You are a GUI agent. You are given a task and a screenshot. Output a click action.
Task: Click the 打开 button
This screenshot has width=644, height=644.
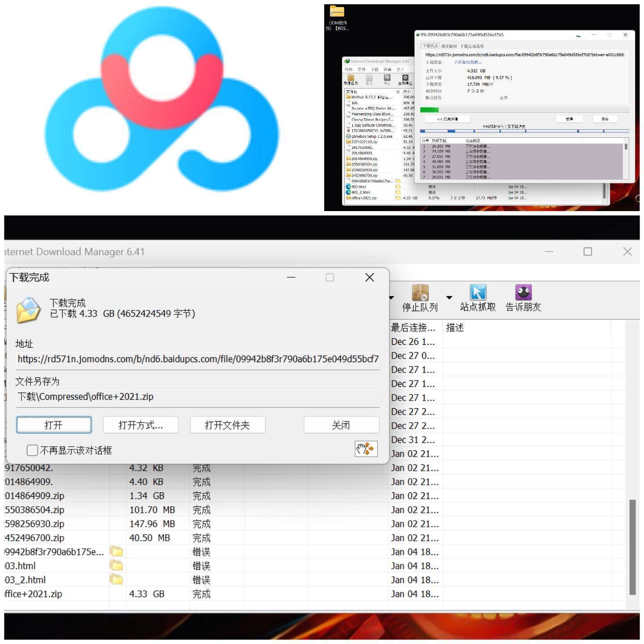(54, 425)
